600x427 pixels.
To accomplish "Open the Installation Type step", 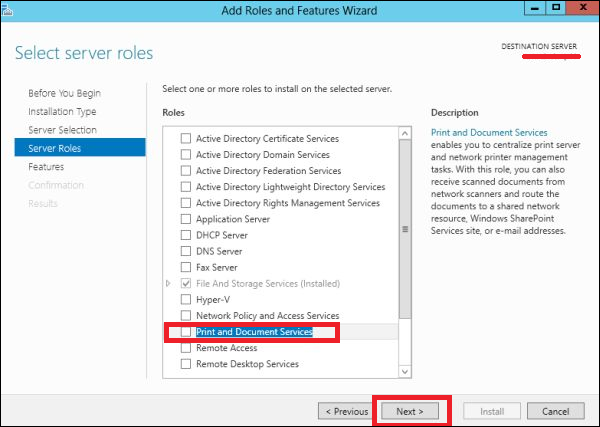I will [62, 112].
